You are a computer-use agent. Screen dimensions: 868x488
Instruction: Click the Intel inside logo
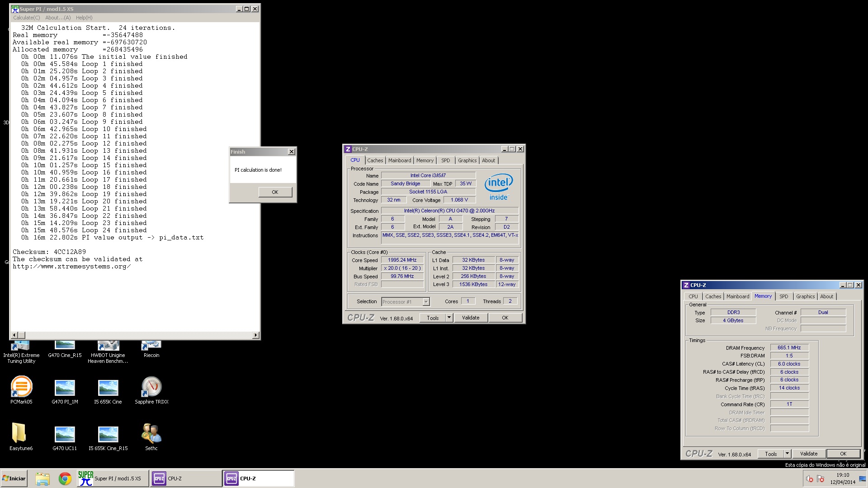click(499, 187)
